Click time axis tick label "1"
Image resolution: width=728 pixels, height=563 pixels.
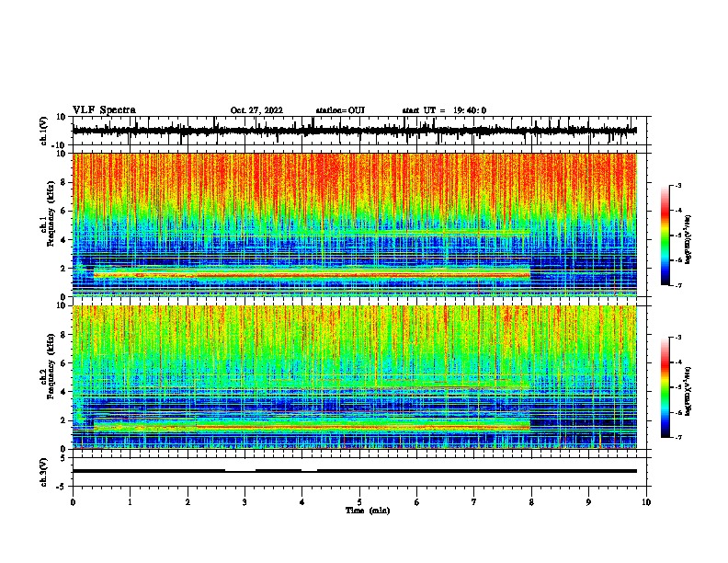pos(130,502)
